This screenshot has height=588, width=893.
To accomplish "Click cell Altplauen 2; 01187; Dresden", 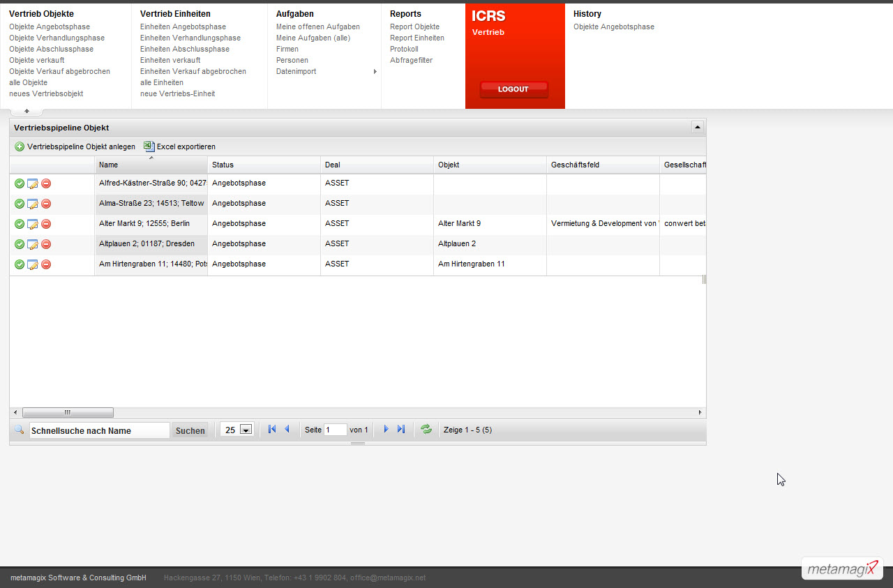I will (x=151, y=244).
